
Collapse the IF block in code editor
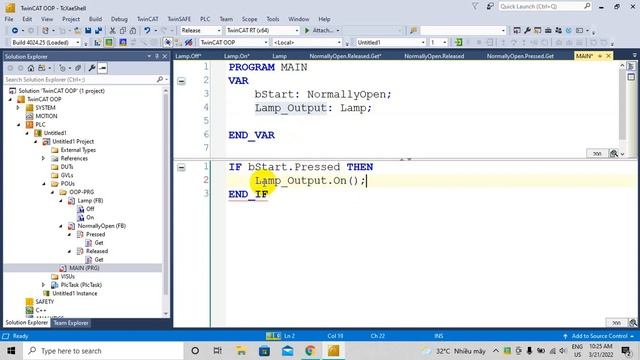181,167
